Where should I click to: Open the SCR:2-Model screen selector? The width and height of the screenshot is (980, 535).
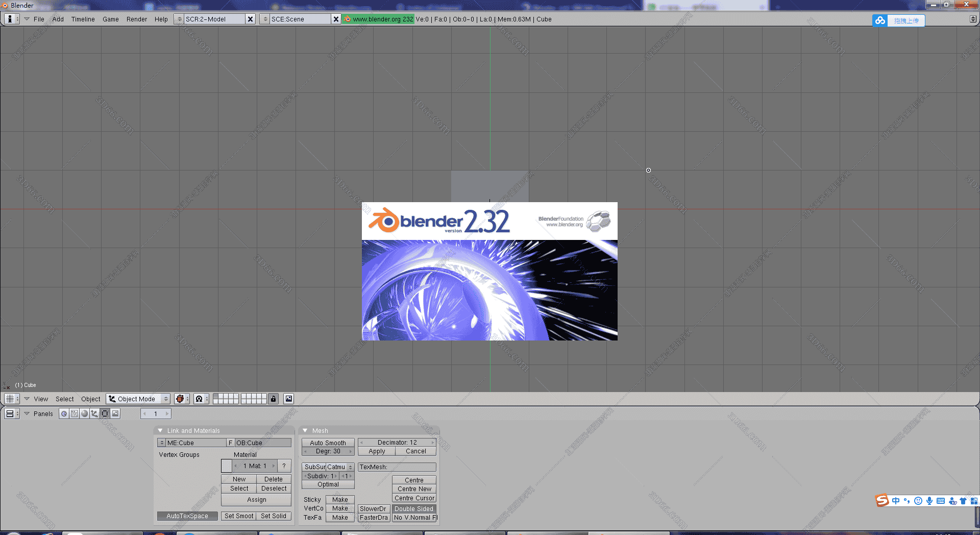pos(179,19)
